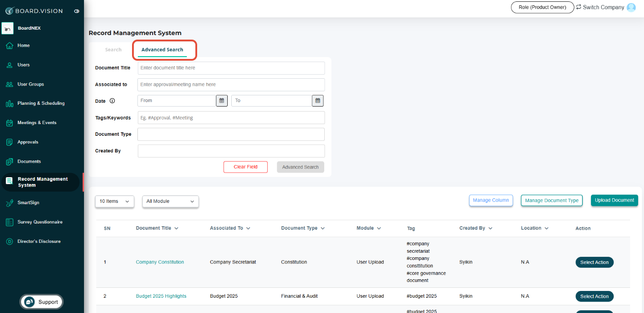Click Select Action for Budget 2025 Highlights
This screenshot has height=313, width=644.
tap(595, 296)
